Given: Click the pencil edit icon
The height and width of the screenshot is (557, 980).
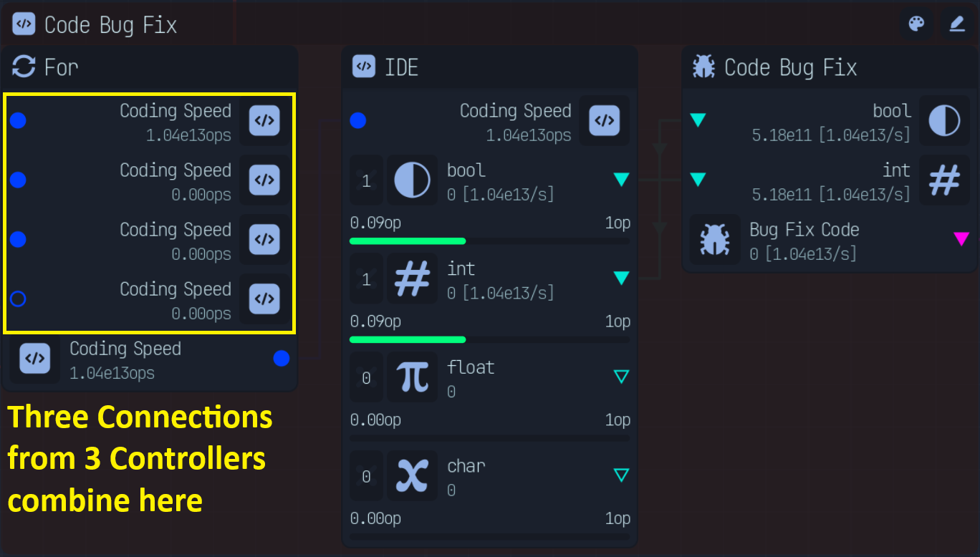Looking at the screenshot, I should [957, 24].
